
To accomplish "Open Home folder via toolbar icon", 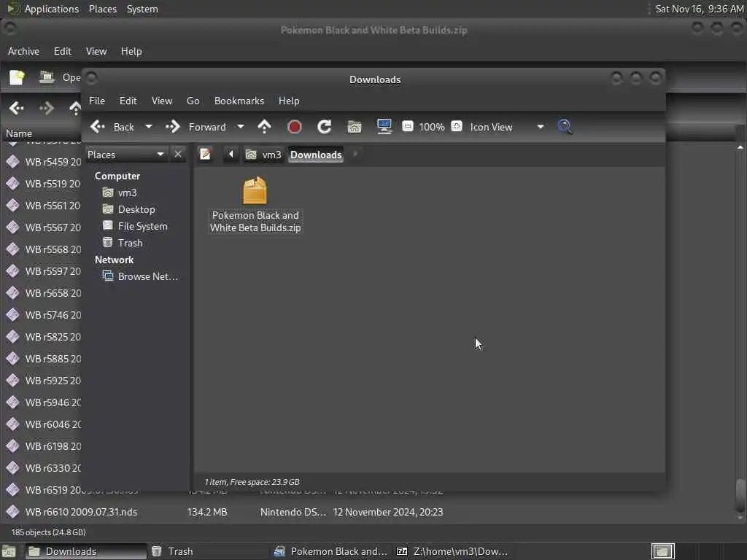I will (x=355, y=127).
